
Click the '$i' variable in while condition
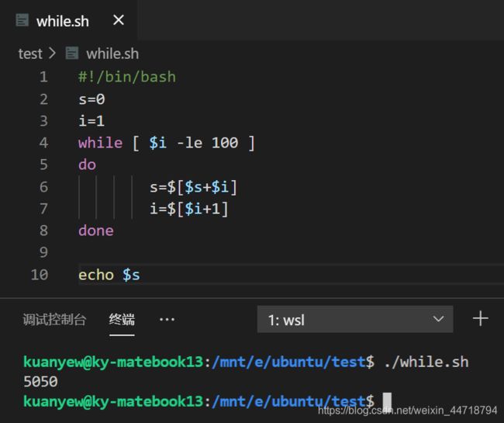click(x=158, y=143)
